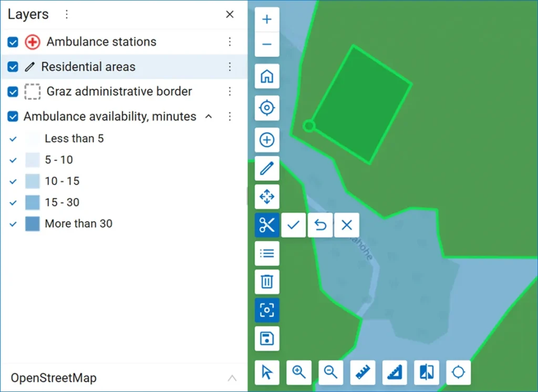Image resolution: width=538 pixels, height=392 pixels.
Task: Expand the OpenStreetMap basemap panel
Action: pyautogui.click(x=232, y=378)
